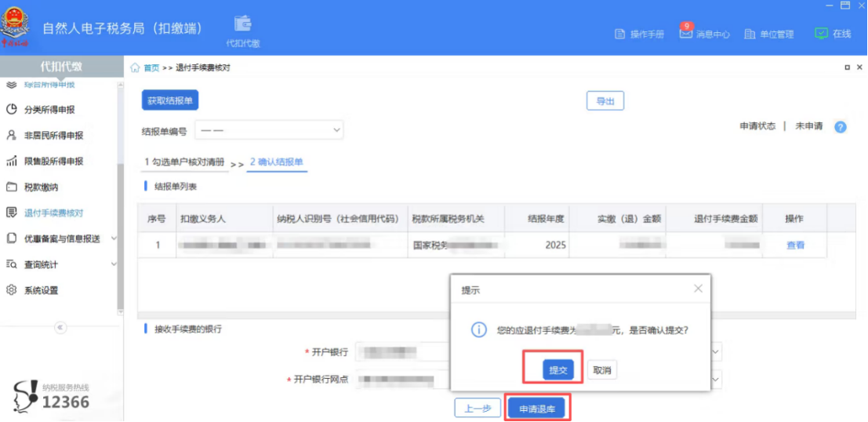Click the 未申请 status text
This screenshot has height=422, width=868.
click(x=808, y=126)
